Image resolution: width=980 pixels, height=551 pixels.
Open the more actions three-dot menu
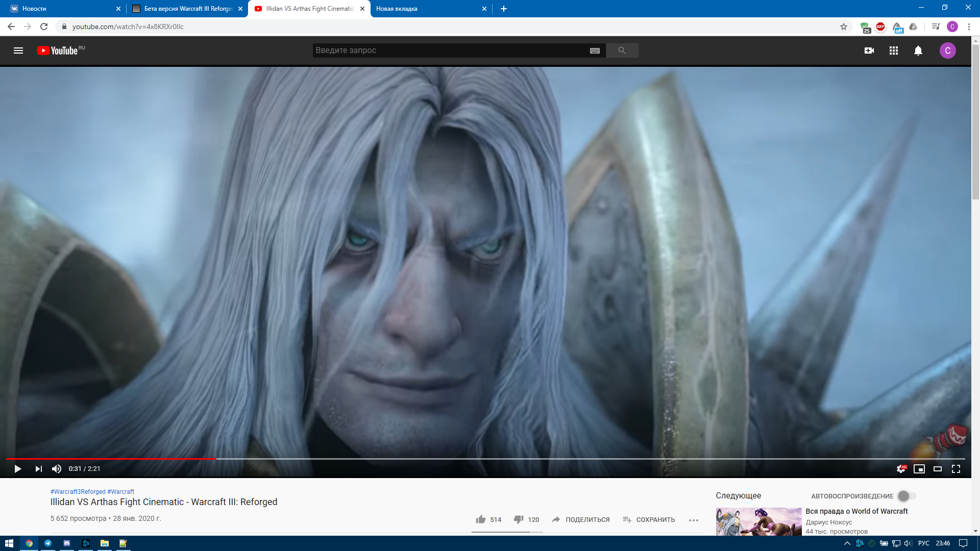[x=694, y=520]
